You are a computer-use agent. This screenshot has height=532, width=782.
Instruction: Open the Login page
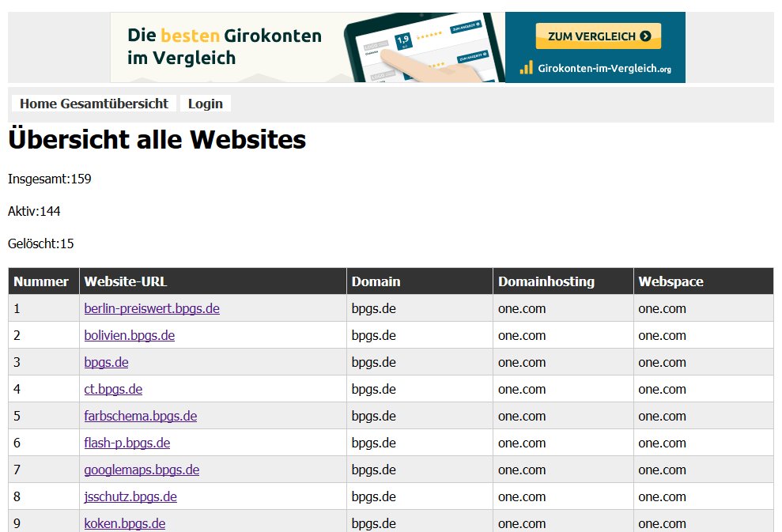(205, 104)
